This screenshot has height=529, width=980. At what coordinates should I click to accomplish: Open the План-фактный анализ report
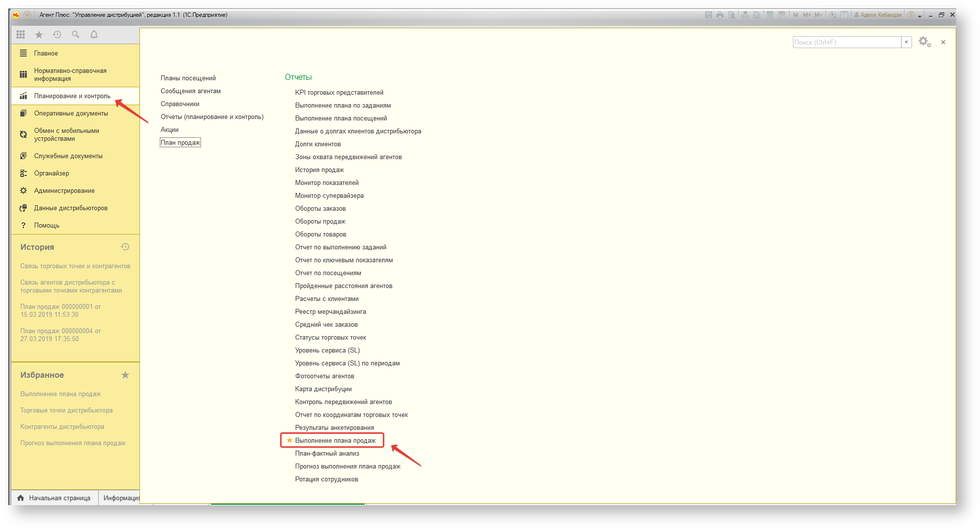327,454
